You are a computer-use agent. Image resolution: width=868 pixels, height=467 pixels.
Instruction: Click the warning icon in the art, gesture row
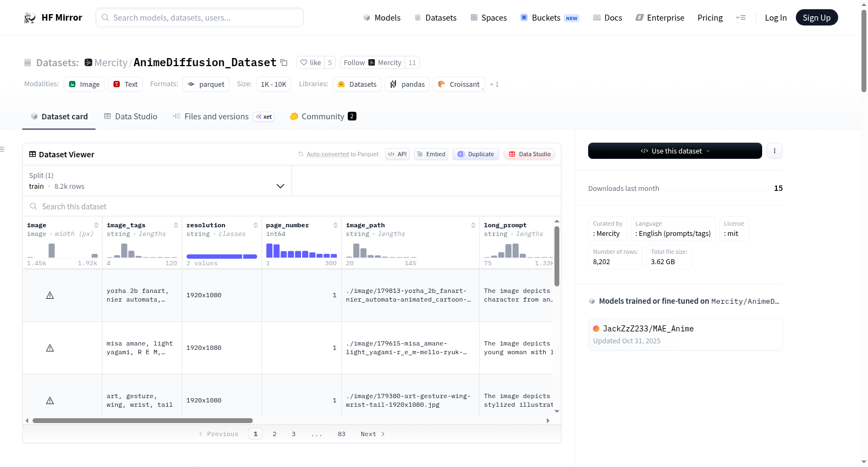[x=50, y=401]
